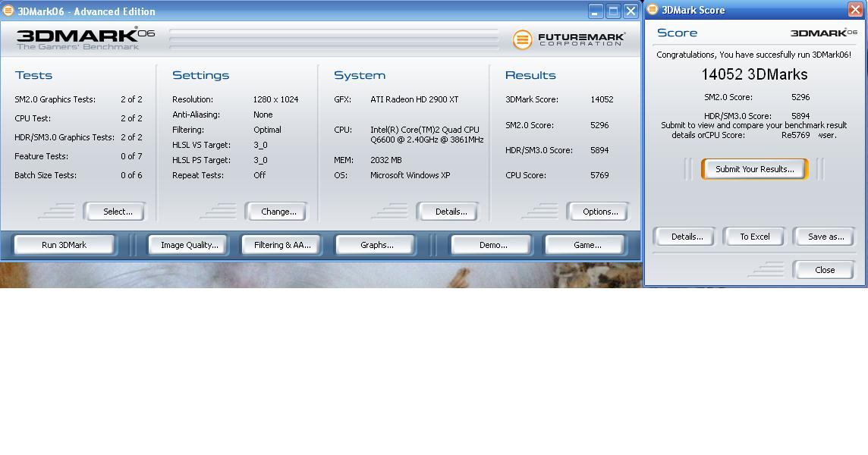Click the System section heading
Image resolution: width=868 pixels, height=455 pixels.
coord(360,75)
